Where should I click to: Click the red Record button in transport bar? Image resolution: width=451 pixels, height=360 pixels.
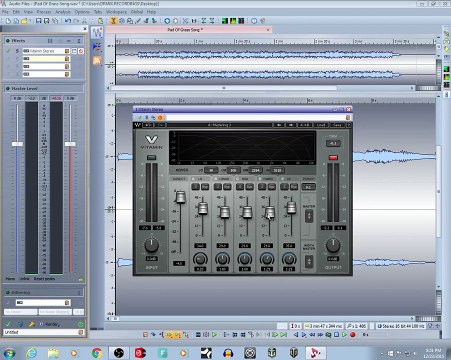click(x=353, y=334)
